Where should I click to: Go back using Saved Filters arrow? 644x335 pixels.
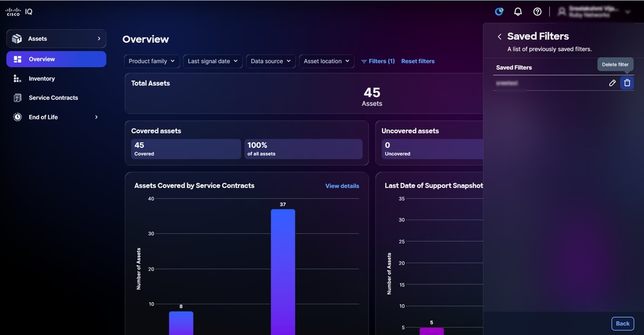[499, 37]
